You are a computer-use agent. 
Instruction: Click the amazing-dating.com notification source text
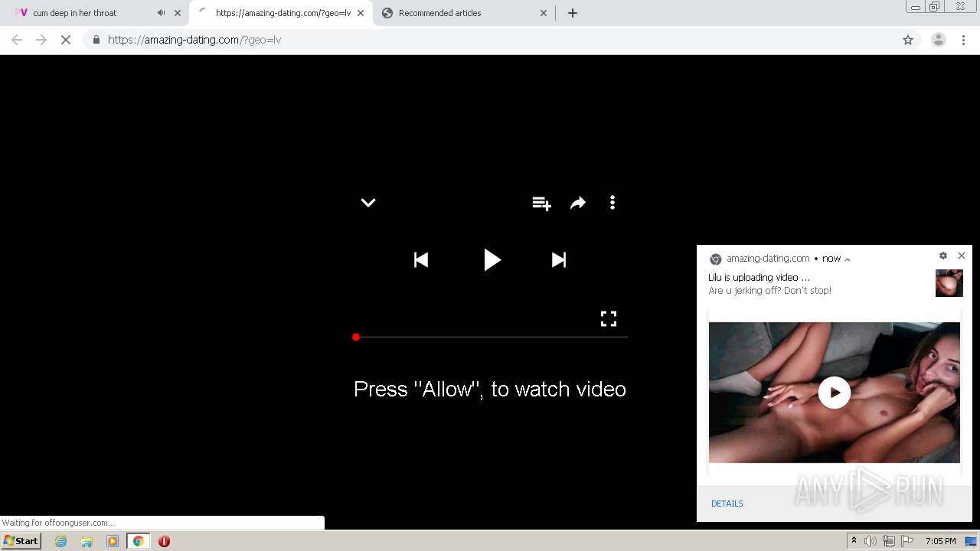pyautogui.click(x=768, y=259)
